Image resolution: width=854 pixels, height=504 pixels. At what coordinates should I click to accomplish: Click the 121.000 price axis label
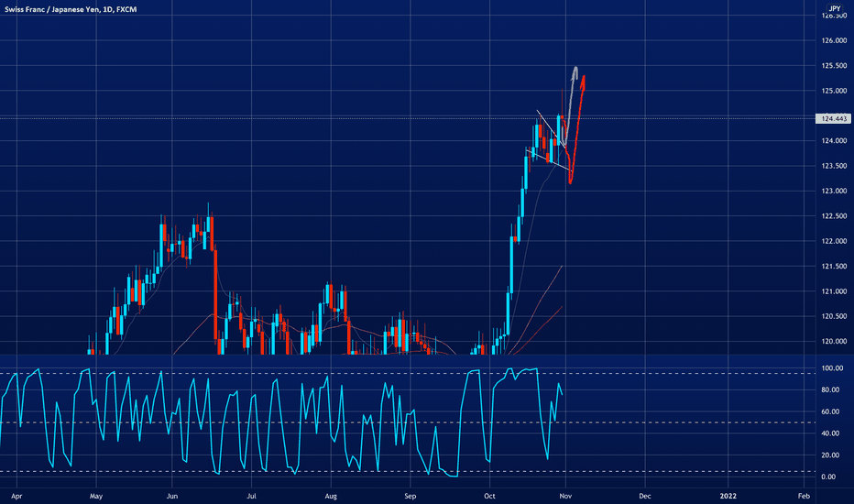click(x=834, y=291)
